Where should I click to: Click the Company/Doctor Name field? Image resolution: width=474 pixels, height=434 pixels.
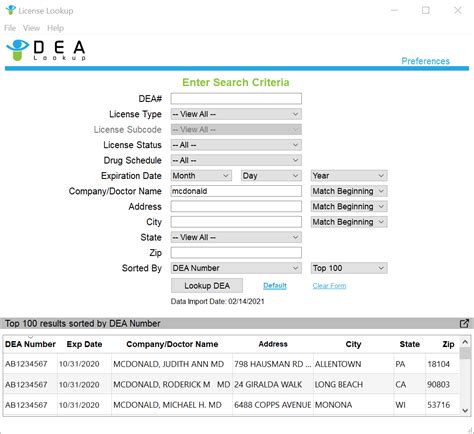(x=236, y=191)
